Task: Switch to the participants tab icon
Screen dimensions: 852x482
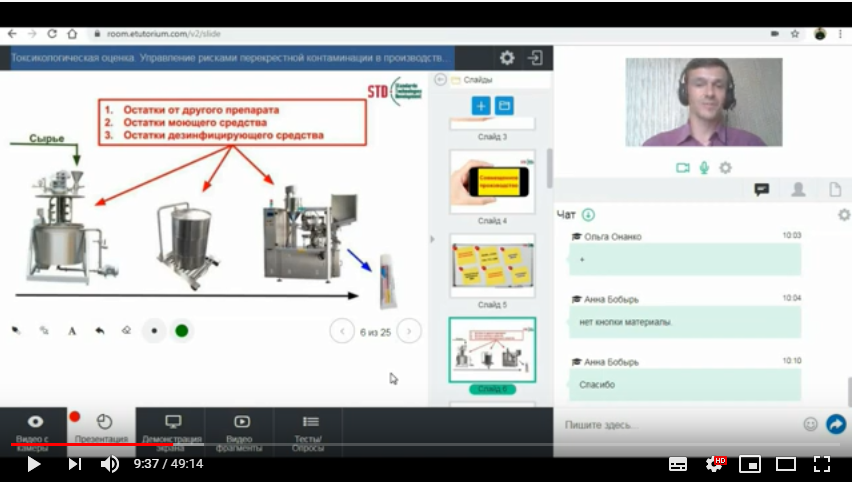Action: tap(798, 189)
